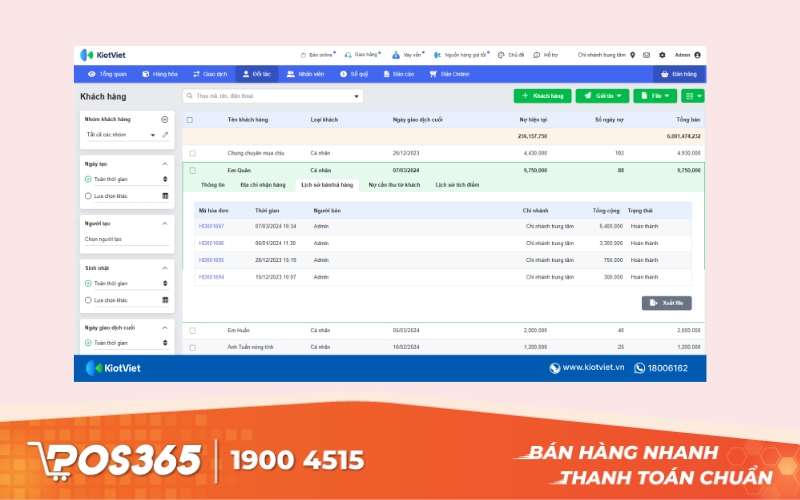Viewport: 800px width, 500px height.
Task: Tick checkbox for Chung chuyên mua chịu
Action: tap(192, 153)
